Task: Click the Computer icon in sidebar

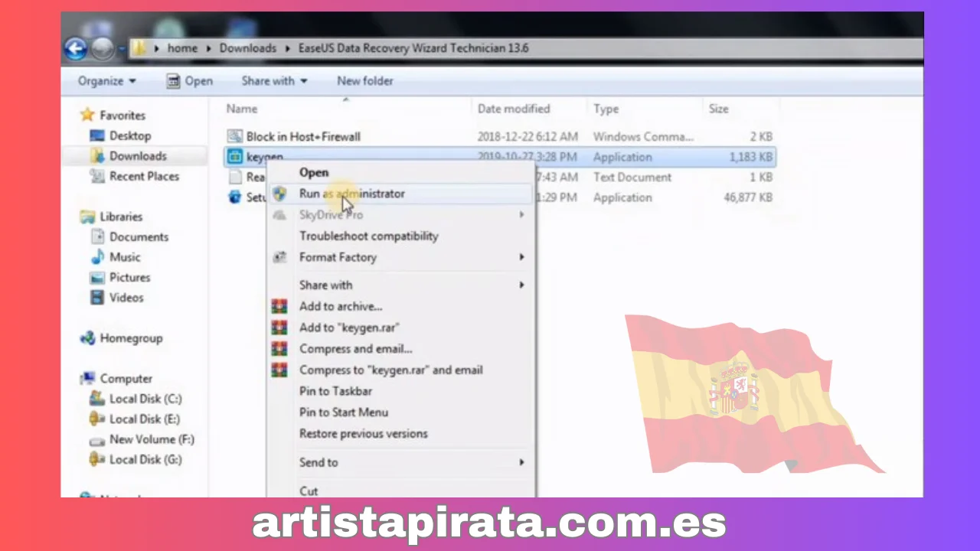Action: click(x=88, y=379)
